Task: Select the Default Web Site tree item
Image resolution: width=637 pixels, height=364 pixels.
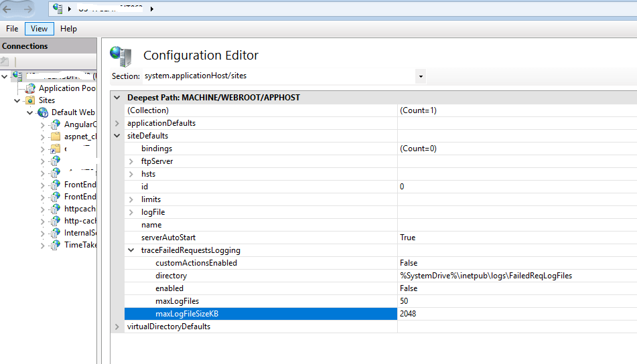Action: (x=73, y=112)
